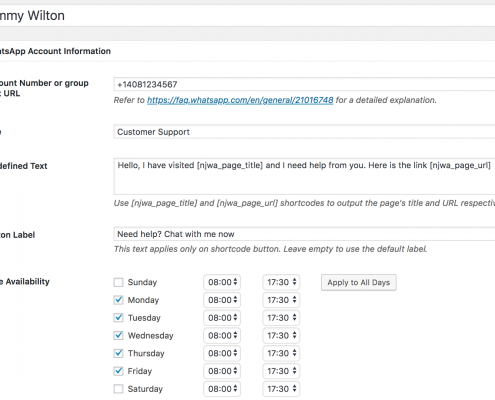Click the Apply to All Days button
Viewport: 495px width, 400px height.
tap(359, 283)
